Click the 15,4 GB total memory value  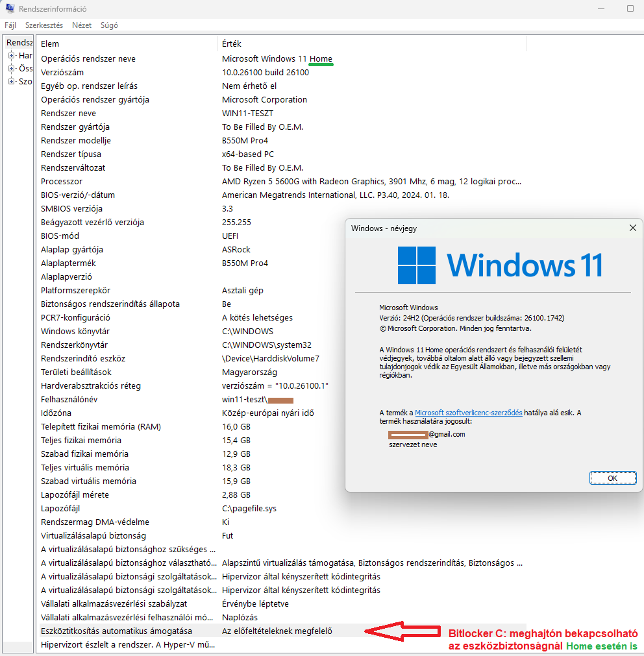click(x=236, y=440)
